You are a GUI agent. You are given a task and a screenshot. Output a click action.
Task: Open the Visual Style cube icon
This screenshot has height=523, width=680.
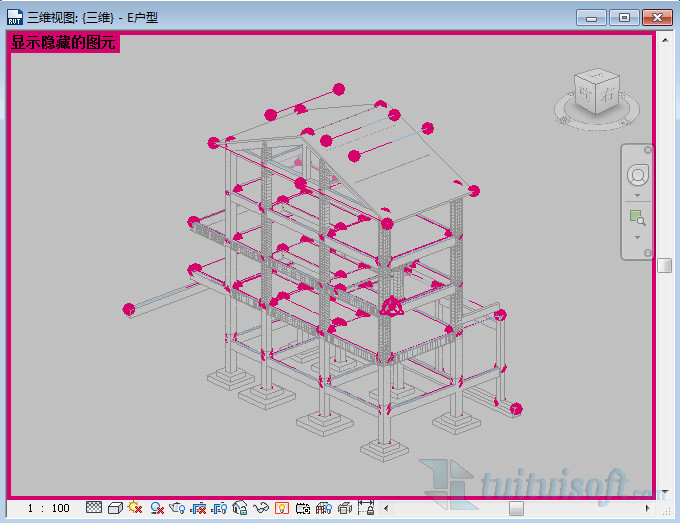pyautogui.click(x=115, y=508)
